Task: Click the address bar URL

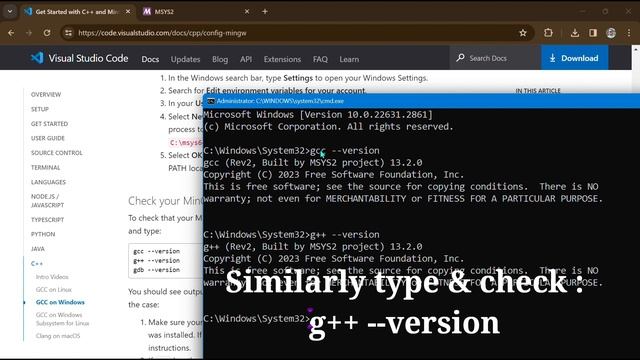Action: (162, 33)
